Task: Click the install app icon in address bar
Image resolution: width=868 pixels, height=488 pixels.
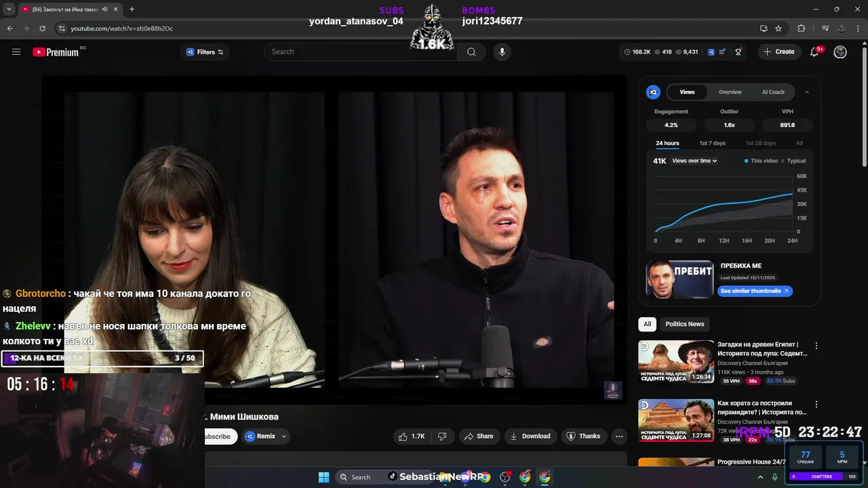Action: tap(764, 28)
